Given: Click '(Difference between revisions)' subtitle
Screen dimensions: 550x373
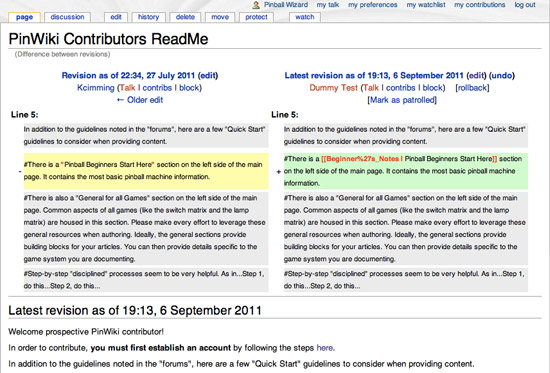Looking at the screenshot, I should [62, 54].
